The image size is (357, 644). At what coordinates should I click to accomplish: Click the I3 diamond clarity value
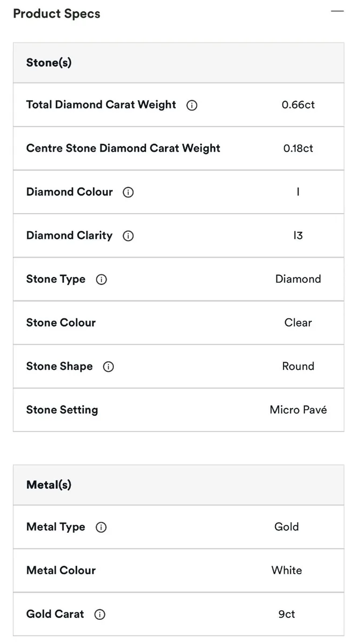(298, 235)
